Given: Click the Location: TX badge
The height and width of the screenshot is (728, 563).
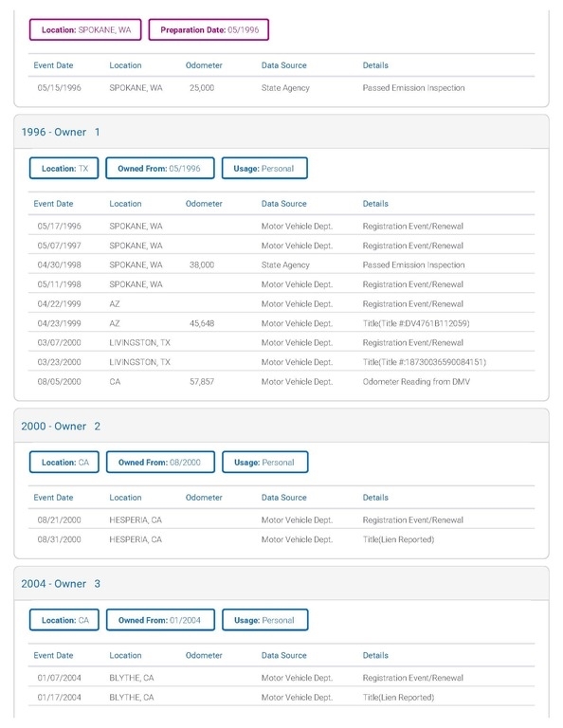Looking at the screenshot, I should click(x=64, y=169).
